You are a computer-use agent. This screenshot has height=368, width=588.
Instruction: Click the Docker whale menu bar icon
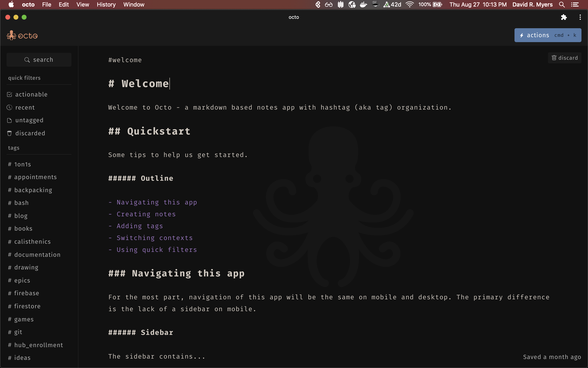[363, 4]
